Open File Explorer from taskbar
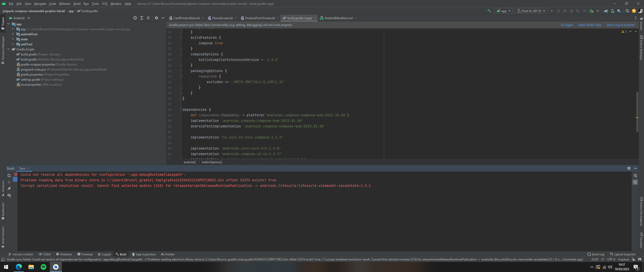 coord(31,267)
